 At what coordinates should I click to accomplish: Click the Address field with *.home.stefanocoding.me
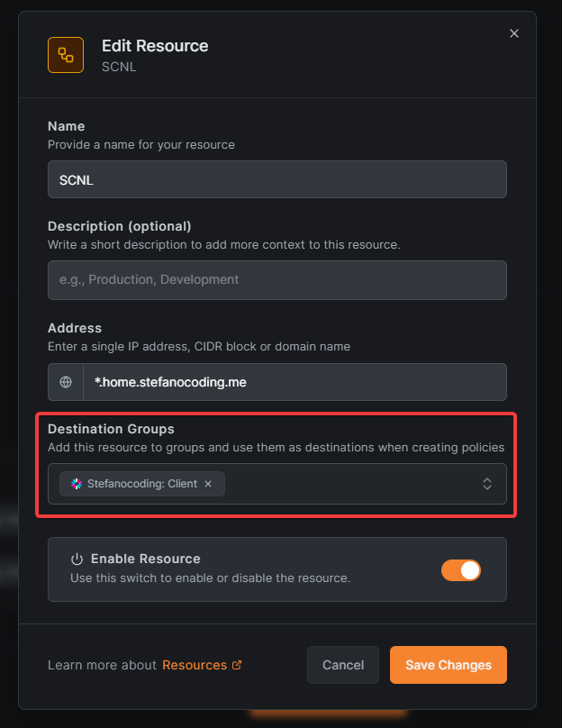(295, 382)
